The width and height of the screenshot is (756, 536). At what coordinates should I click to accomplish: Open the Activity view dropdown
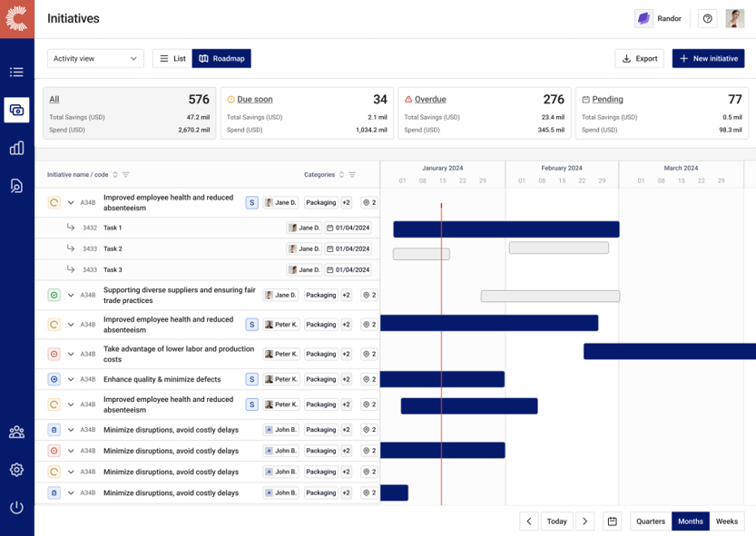pyautogui.click(x=94, y=58)
